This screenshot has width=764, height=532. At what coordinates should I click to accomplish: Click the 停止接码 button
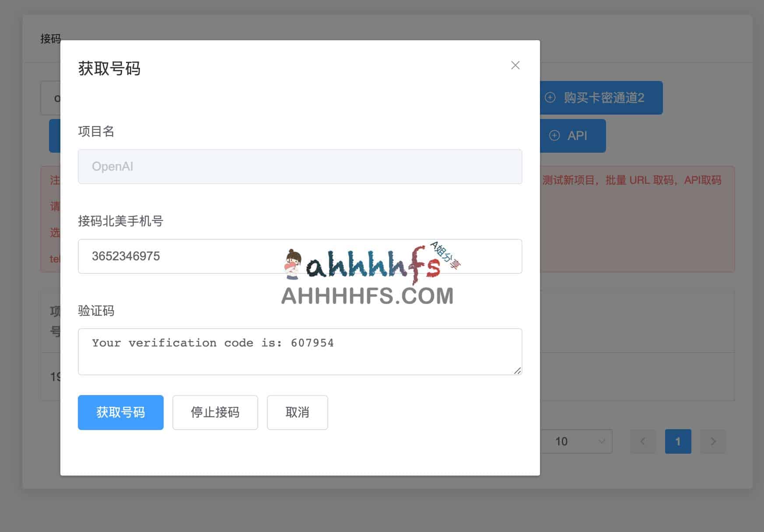215,413
